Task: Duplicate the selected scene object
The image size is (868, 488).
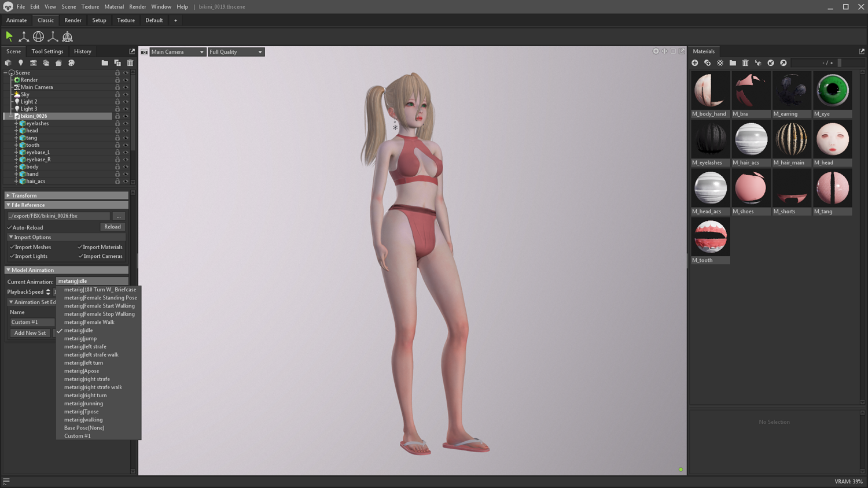Action: pyautogui.click(x=117, y=63)
